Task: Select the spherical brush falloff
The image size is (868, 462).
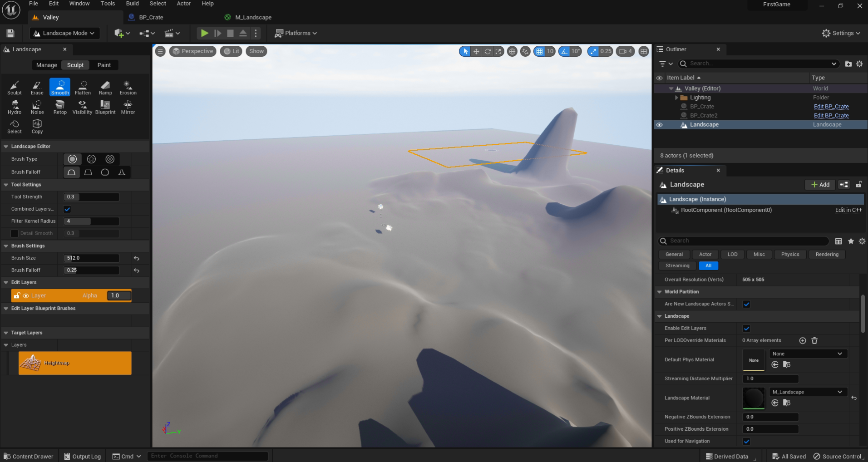Action: pos(105,172)
